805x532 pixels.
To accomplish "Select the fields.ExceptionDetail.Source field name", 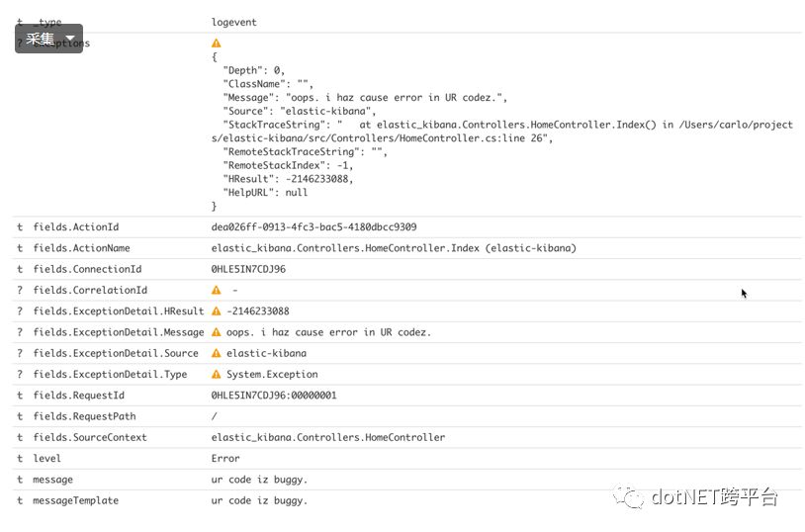I will (x=116, y=353).
